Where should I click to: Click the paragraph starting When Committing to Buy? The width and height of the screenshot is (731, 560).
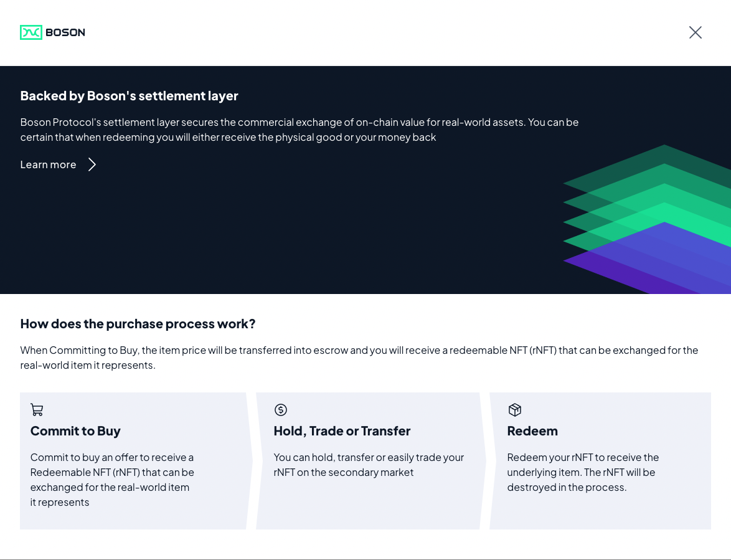click(x=359, y=358)
